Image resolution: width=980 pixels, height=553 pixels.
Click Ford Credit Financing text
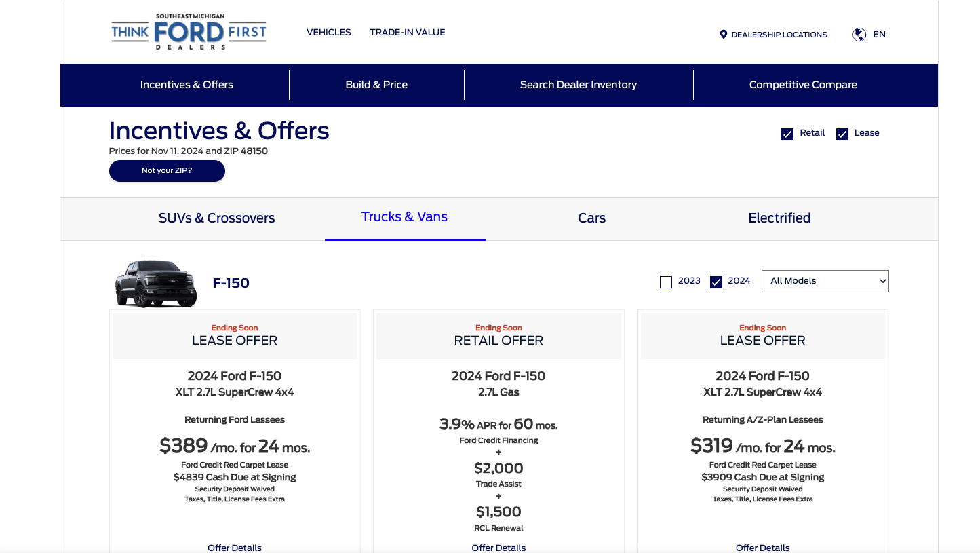[x=498, y=440]
